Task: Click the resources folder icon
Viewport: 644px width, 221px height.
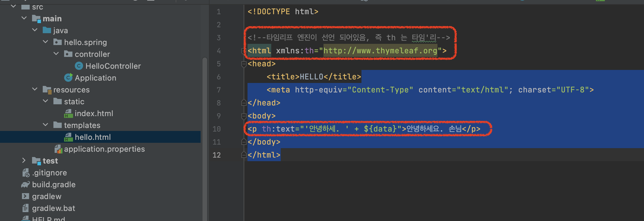Action: [x=47, y=90]
